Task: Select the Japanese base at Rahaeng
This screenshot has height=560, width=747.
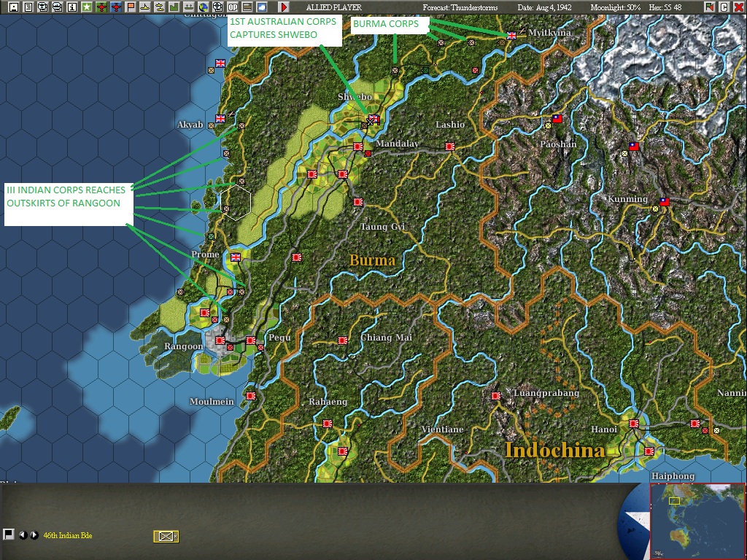Action: [x=328, y=424]
